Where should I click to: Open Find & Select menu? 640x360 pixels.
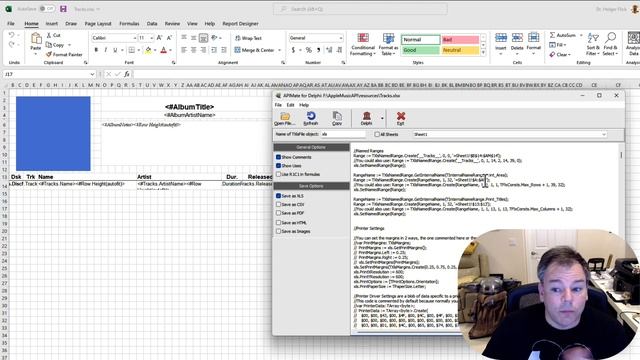click(x=610, y=44)
